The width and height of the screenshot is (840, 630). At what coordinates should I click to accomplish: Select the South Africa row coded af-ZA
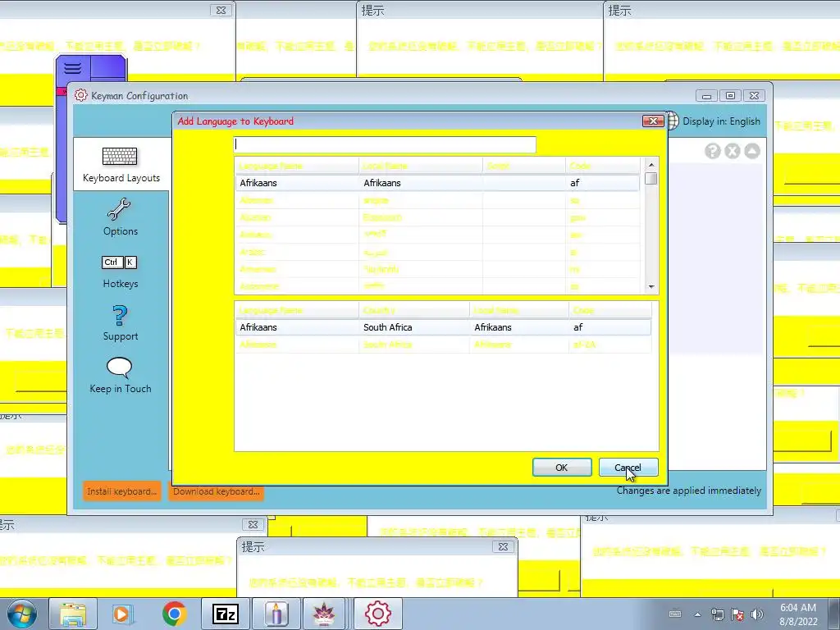pyautogui.click(x=443, y=345)
